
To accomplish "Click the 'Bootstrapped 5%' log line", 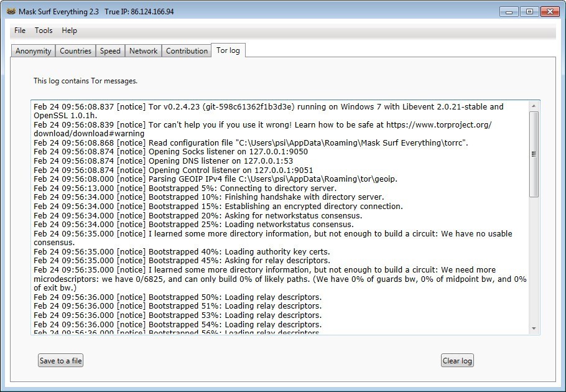I will point(185,189).
